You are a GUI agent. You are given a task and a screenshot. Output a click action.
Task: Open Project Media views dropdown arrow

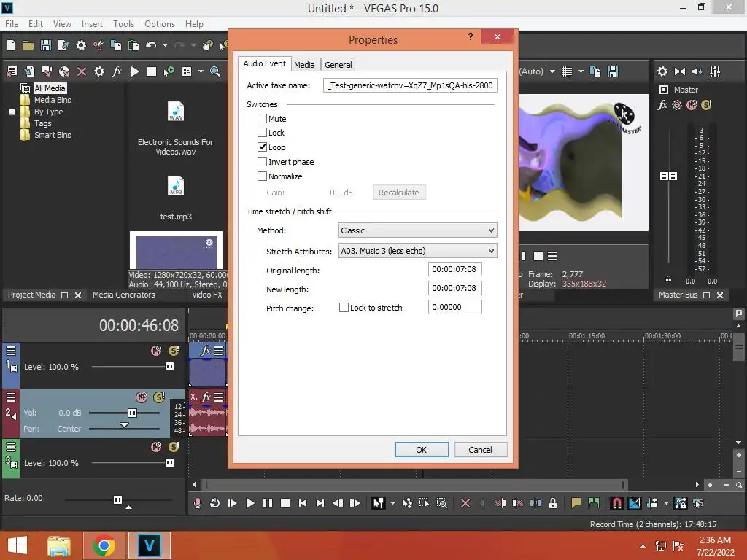(201, 71)
